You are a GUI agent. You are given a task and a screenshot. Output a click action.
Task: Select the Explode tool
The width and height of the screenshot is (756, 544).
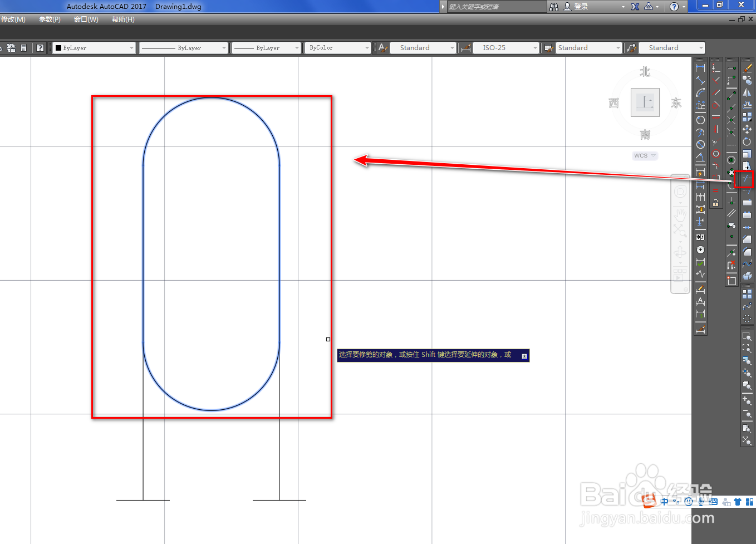pyautogui.click(x=747, y=276)
